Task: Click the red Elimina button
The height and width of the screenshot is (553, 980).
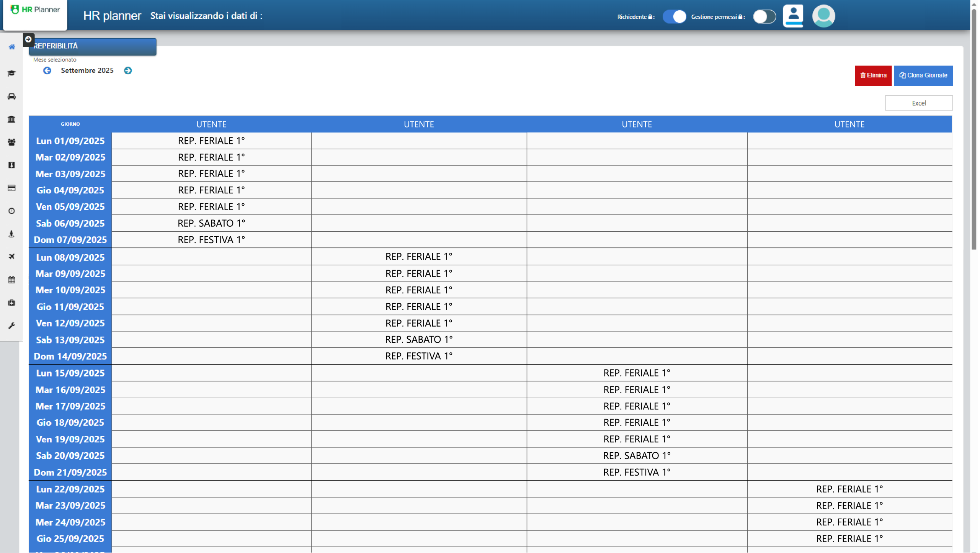Action: point(873,75)
